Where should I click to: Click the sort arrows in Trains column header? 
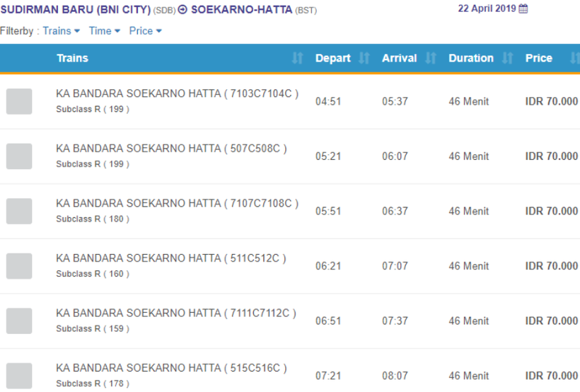(x=297, y=59)
